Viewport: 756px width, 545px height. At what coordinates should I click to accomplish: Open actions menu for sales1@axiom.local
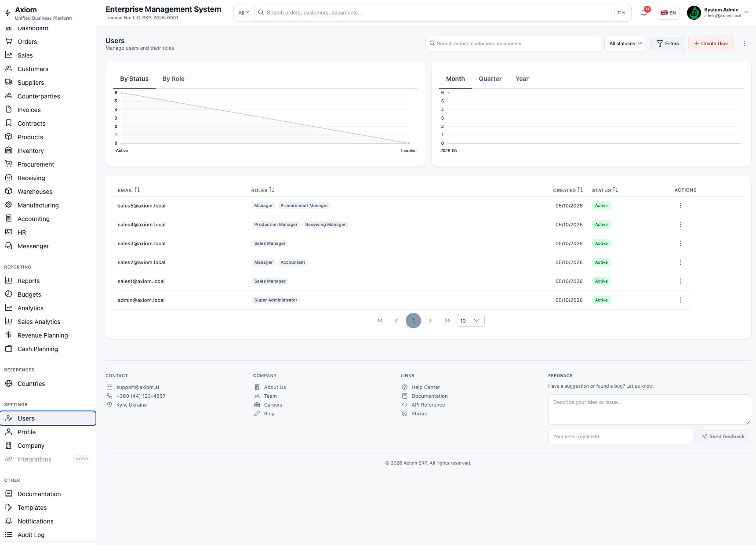click(x=680, y=281)
